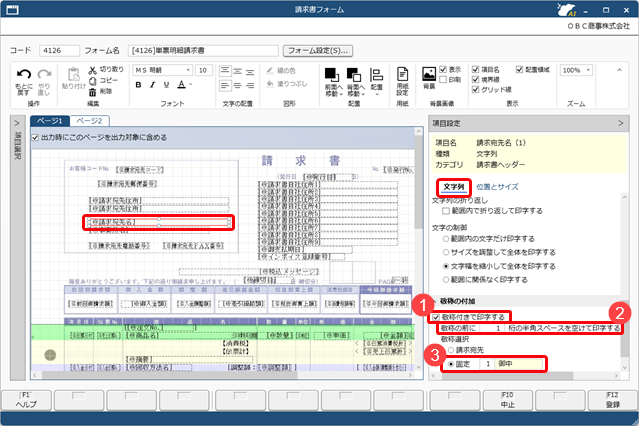Click the redo (やり直し) icon
Screen dimensions: 639x426
[44, 75]
